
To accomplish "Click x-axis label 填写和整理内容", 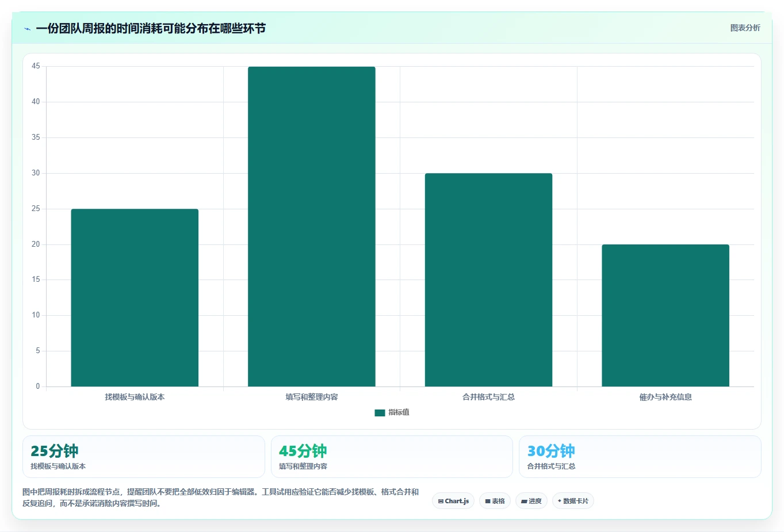I will (312, 397).
